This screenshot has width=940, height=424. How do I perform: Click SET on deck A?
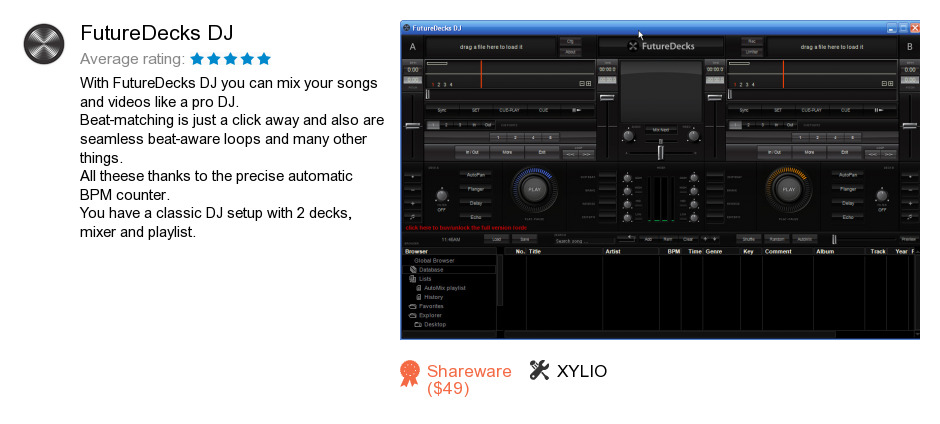pos(475,110)
